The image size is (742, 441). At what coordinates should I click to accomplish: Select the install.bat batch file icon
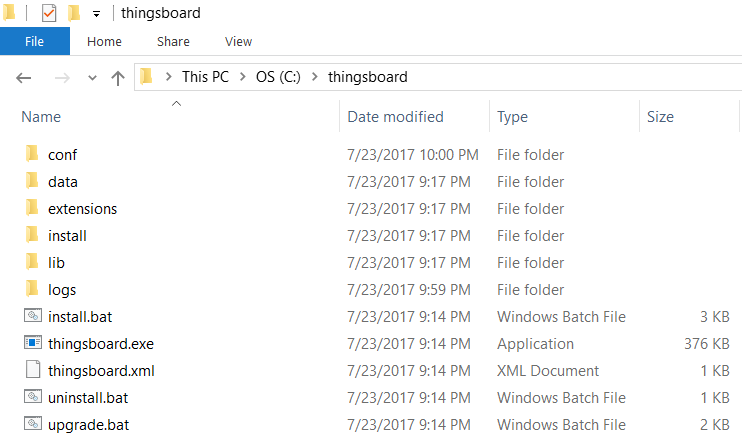pos(32,317)
